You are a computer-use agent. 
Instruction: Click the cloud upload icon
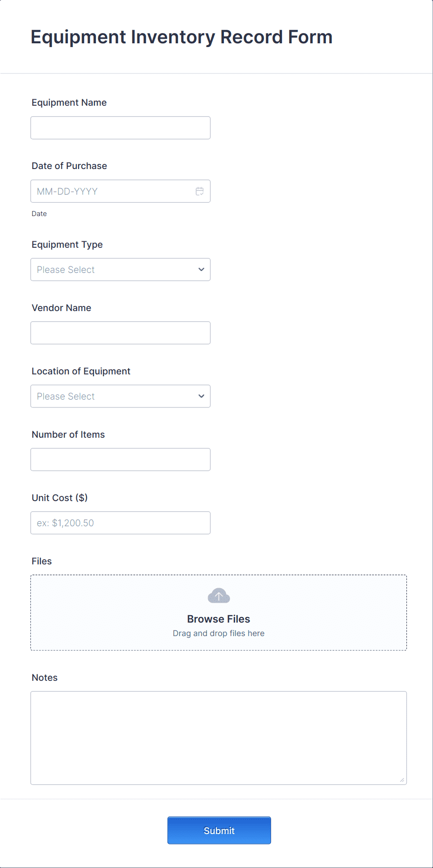218,595
